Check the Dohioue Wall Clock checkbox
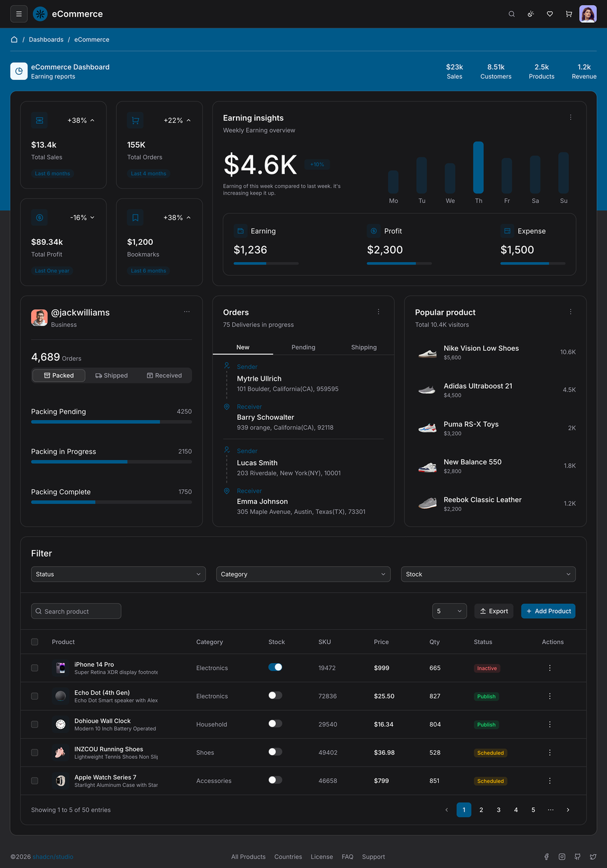607x868 pixels. (35, 725)
